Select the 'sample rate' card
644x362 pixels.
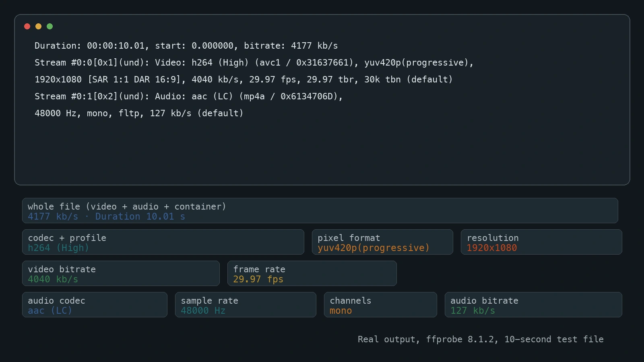point(246,304)
